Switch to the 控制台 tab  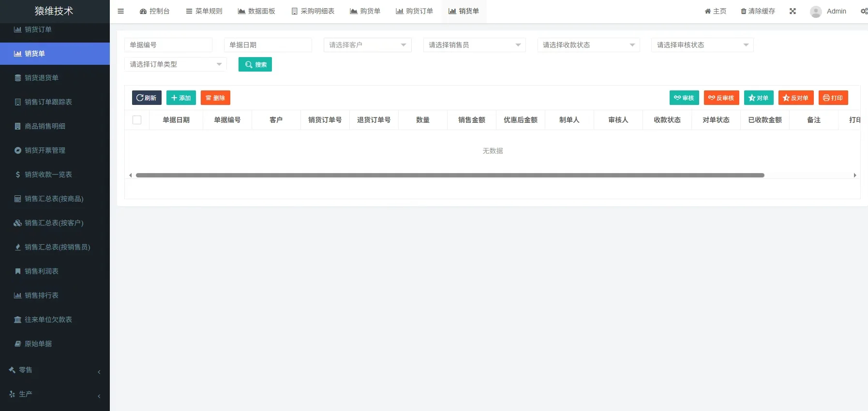[x=154, y=11]
